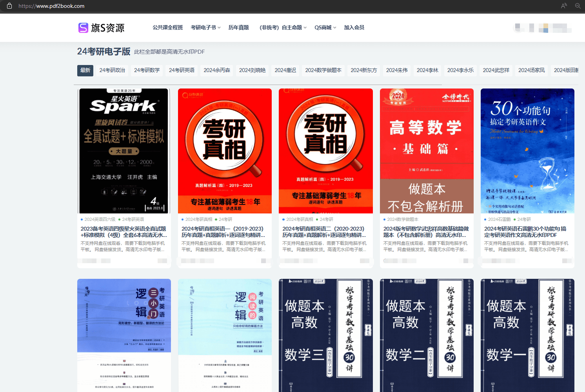Select the 2024余丙森 tab
Image resolution: width=585 pixels, height=392 pixels.
217,70
